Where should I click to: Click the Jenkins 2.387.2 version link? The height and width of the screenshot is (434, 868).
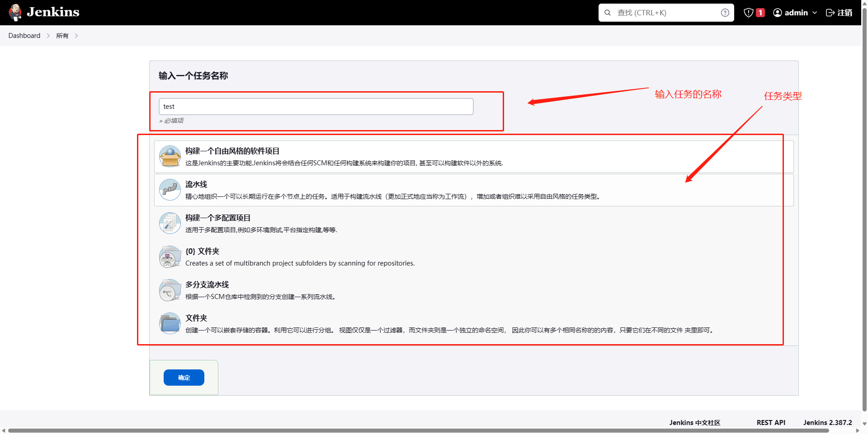click(x=827, y=423)
